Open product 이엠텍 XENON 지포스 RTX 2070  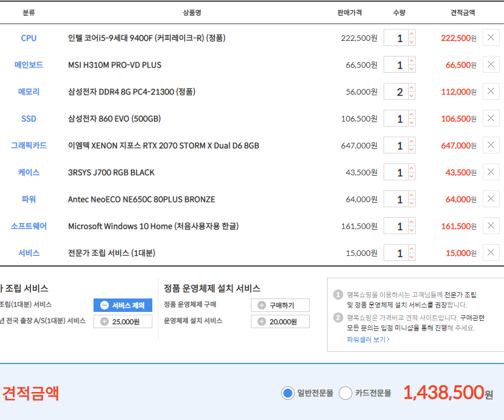point(164,146)
